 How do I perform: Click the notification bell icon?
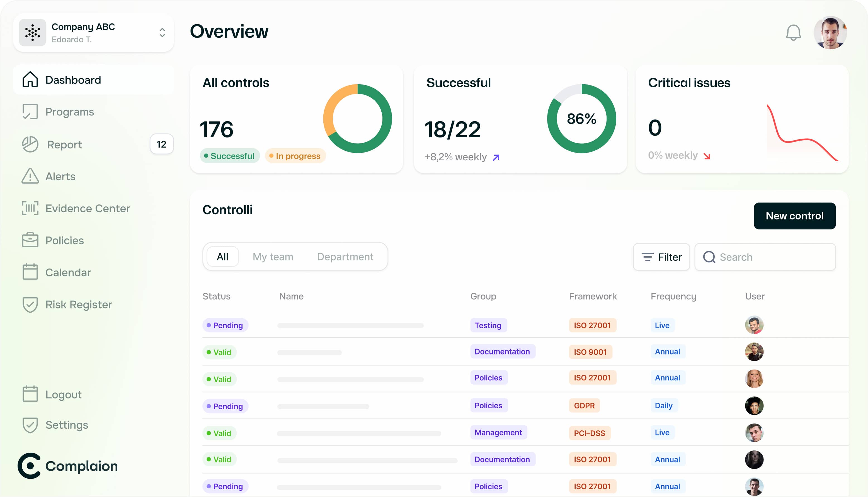(x=793, y=33)
